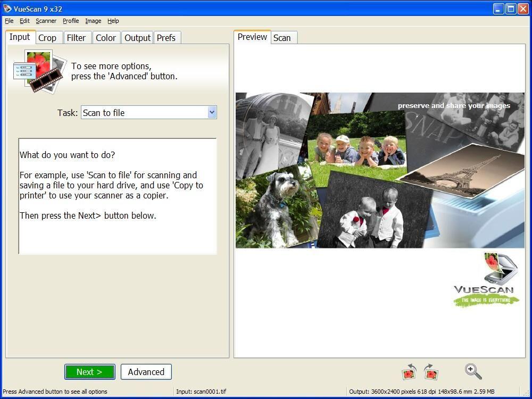This screenshot has width=532, height=399.
Task: Open the Help menu
Action: 113,21
